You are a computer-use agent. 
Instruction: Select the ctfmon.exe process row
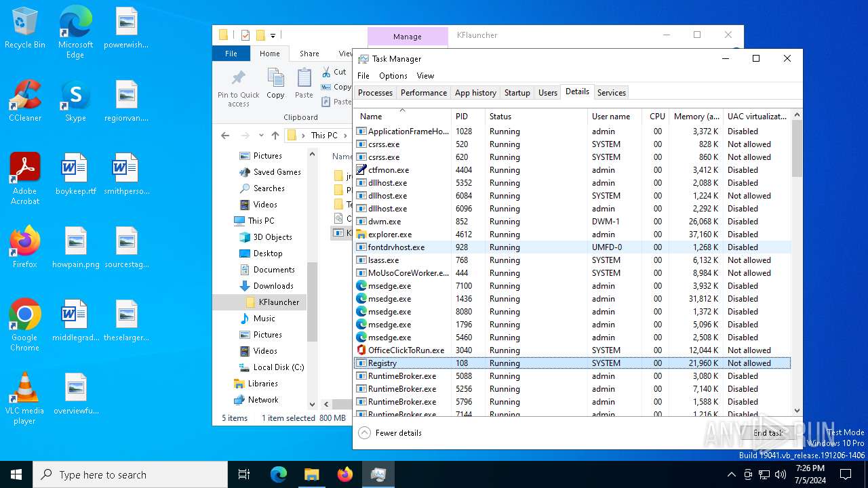click(572, 170)
